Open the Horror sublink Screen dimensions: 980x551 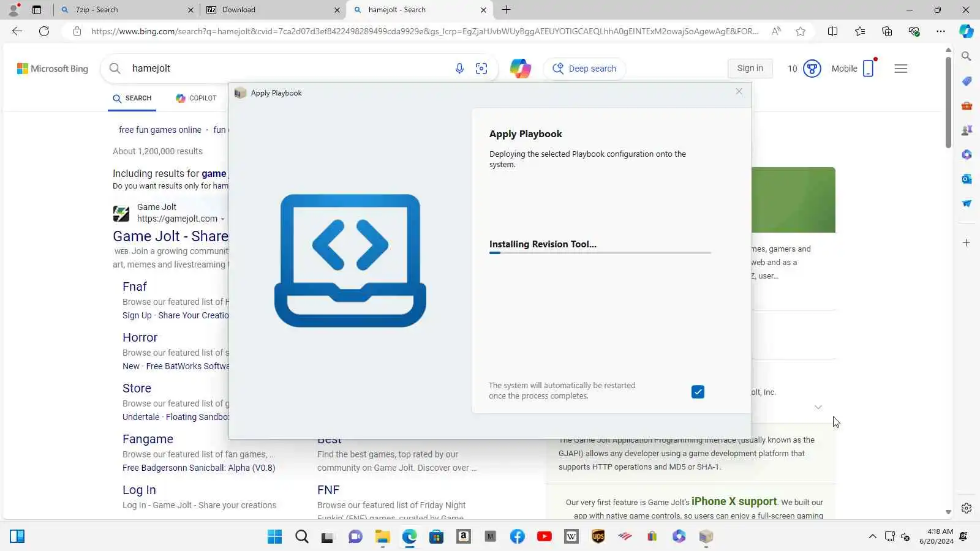coord(140,337)
